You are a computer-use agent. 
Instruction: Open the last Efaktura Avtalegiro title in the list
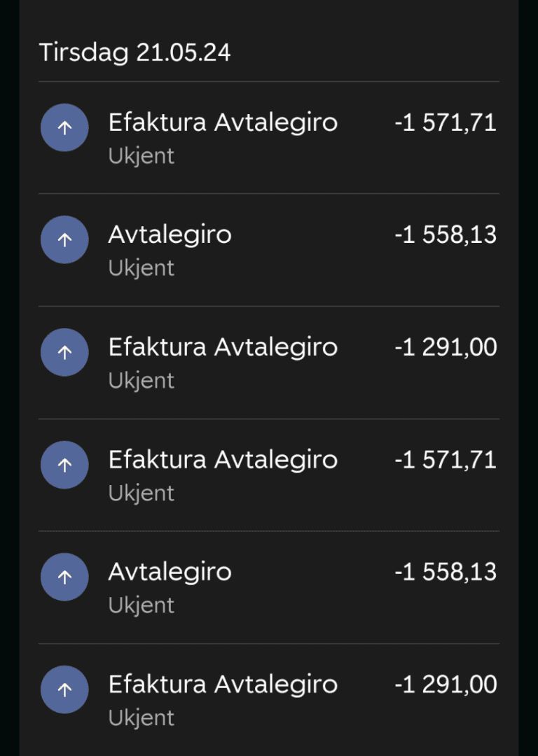click(223, 684)
